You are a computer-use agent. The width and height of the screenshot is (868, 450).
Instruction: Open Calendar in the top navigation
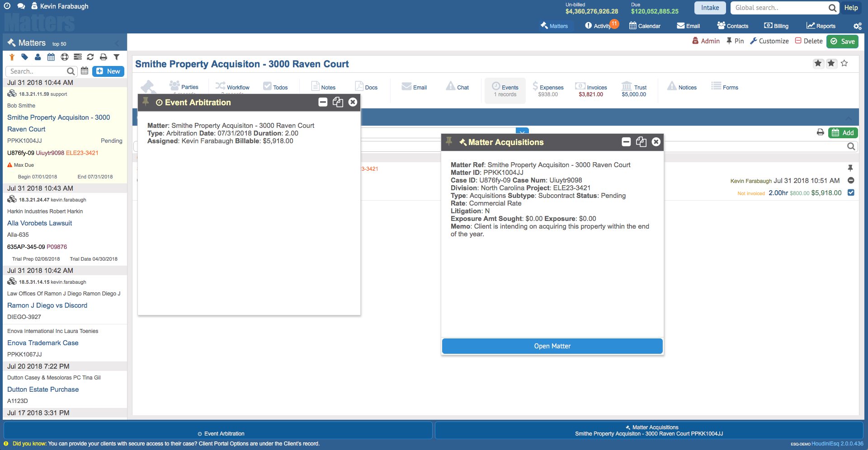pyautogui.click(x=645, y=26)
